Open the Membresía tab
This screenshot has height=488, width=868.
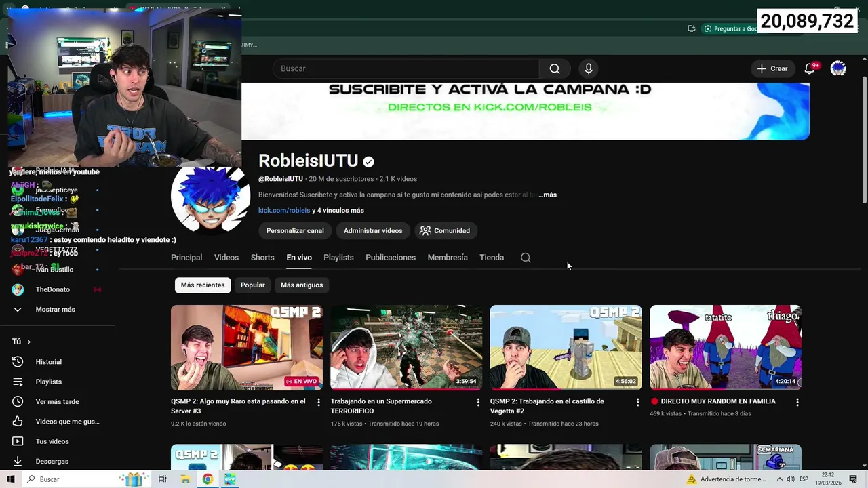click(448, 258)
